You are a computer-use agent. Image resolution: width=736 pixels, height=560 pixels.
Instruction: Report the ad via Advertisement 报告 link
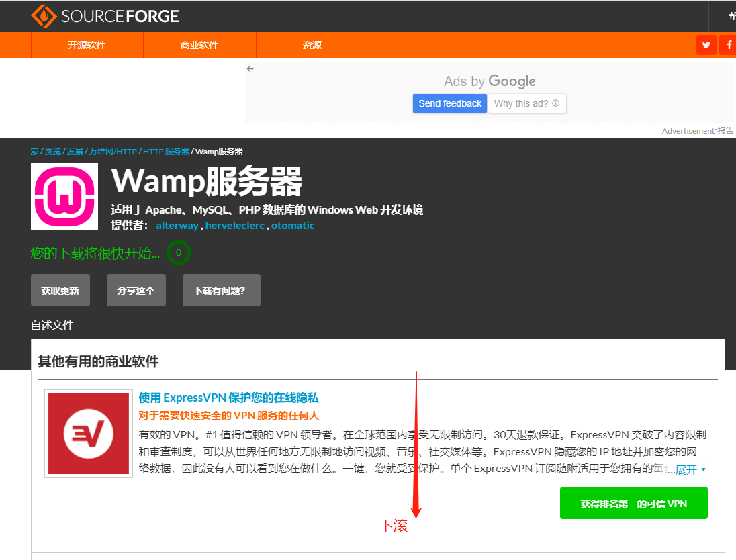click(697, 130)
